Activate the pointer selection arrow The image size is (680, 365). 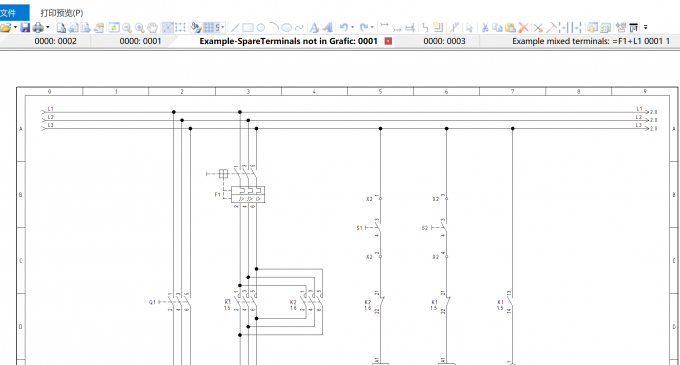point(469,28)
